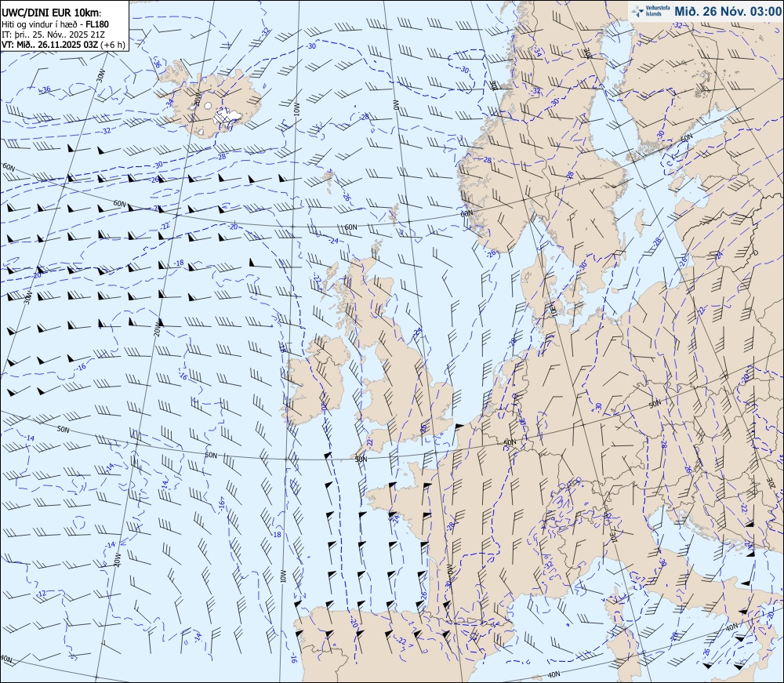Click the 'Mið. 26 Nóv. 03:00' timestamp
784x683 pixels.
point(728,11)
